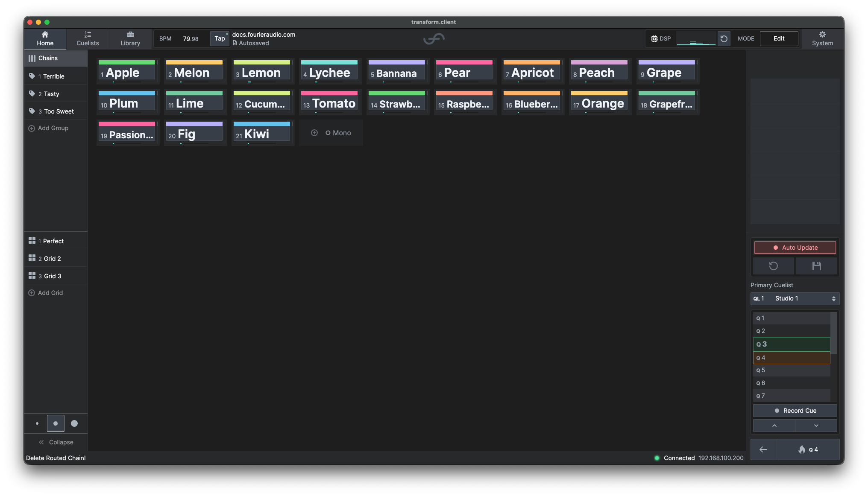Open the Primary Cuelist Studio 1 dropdown

click(795, 299)
